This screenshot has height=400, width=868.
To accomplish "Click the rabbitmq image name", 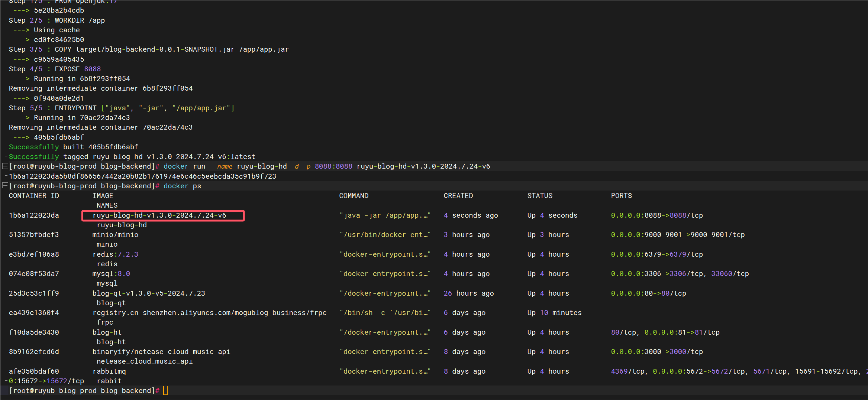I will pos(109,371).
